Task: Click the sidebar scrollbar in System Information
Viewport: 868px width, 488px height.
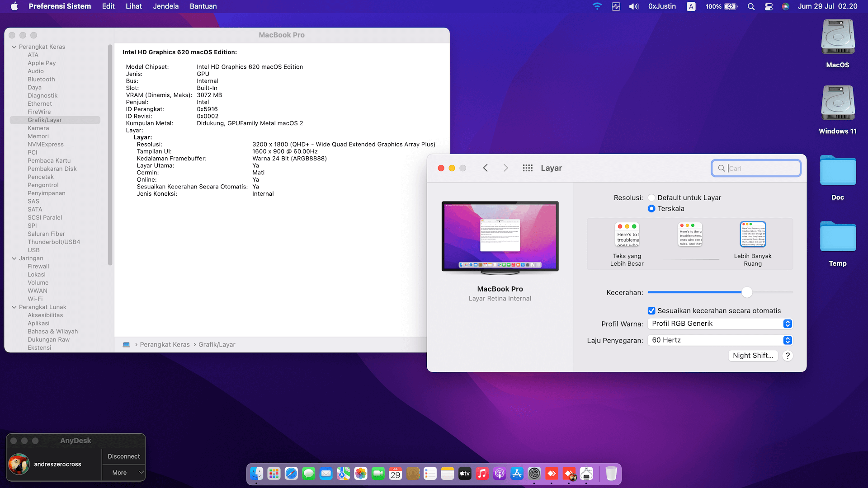Action: 110,155
